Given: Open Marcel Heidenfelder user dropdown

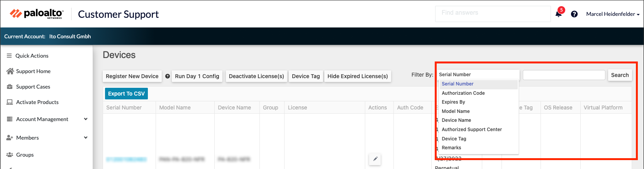Looking at the screenshot, I should click(612, 14).
